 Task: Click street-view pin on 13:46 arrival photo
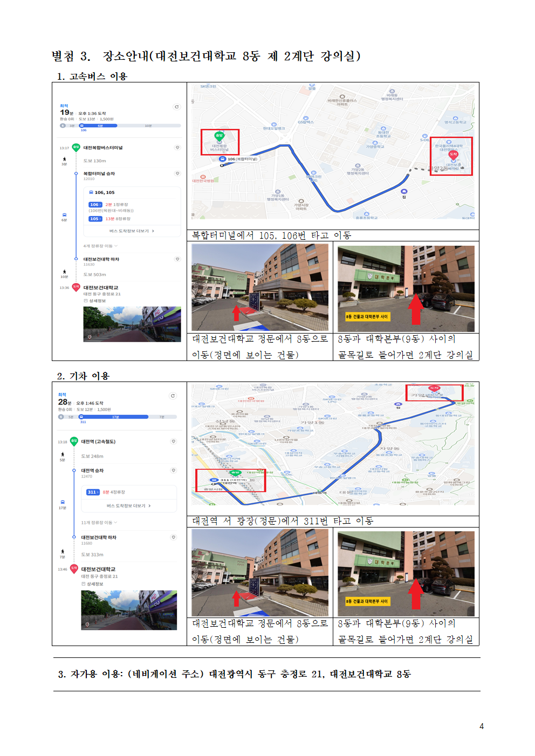point(87,625)
